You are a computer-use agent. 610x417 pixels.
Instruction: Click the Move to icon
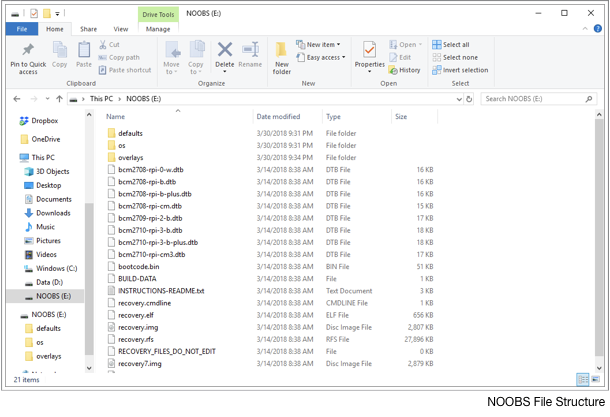pos(172,50)
